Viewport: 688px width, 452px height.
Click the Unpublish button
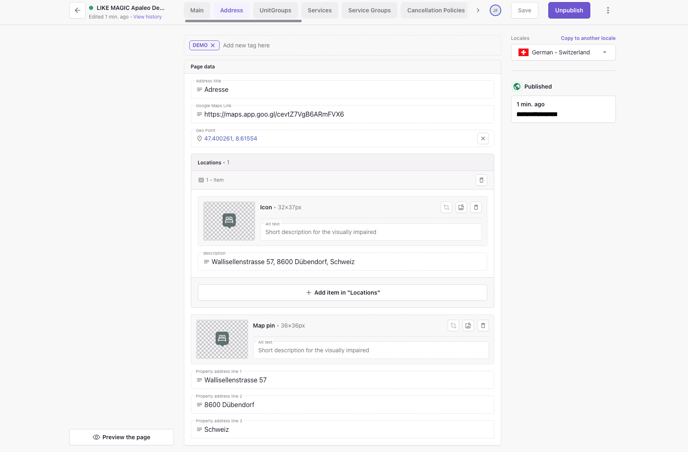569,10
